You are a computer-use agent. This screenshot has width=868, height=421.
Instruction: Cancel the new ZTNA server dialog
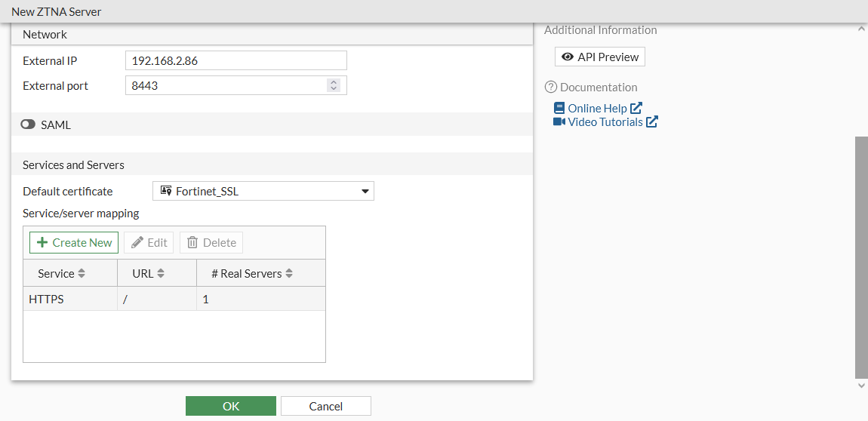[325, 407]
